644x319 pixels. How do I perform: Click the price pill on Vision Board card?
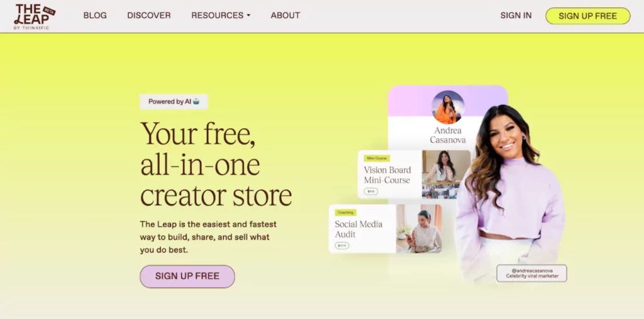pyautogui.click(x=371, y=191)
